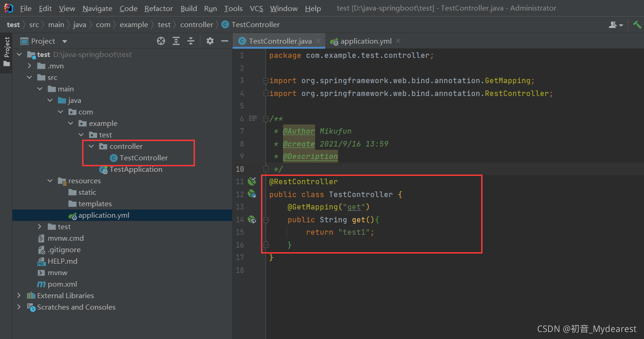The height and width of the screenshot is (339, 644).
Task: Open the Project tool window side tab
Action: (x=6, y=51)
